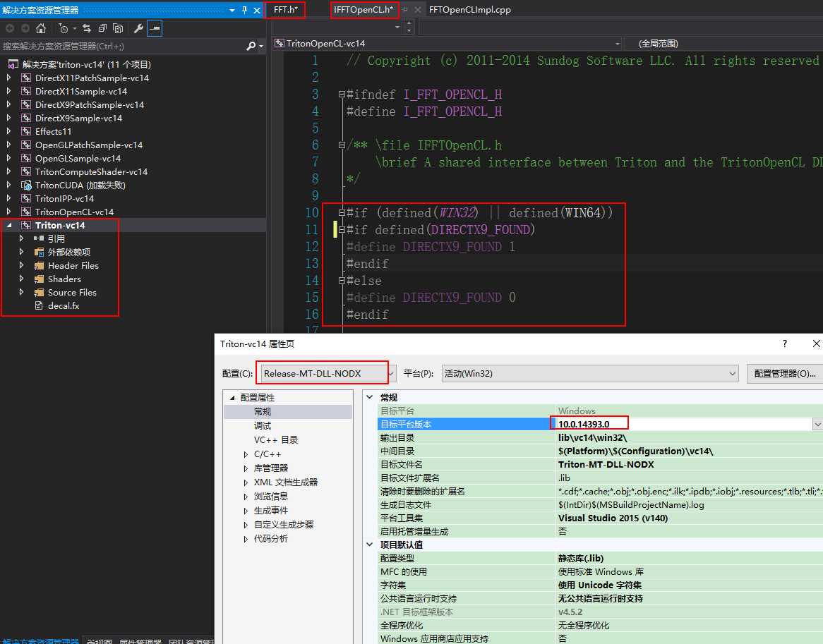Switch to the FFTOpenCLImpl.cpp editor tab

[470, 9]
